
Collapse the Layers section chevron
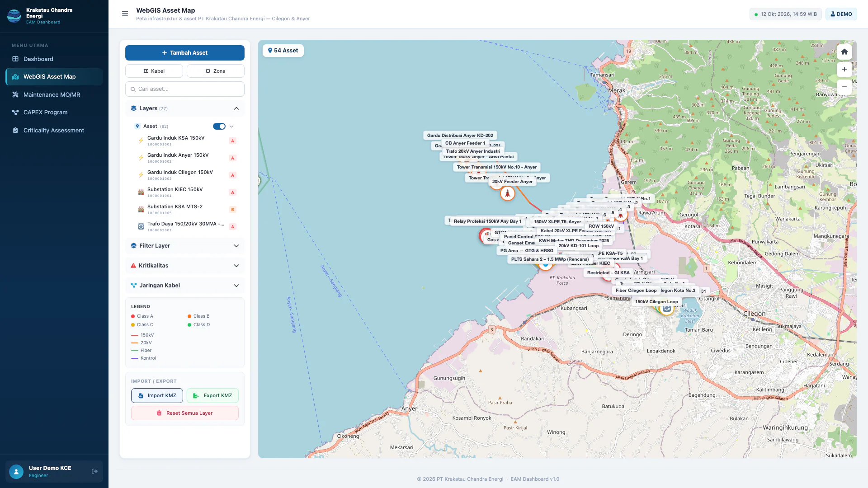[x=236, y=108]
